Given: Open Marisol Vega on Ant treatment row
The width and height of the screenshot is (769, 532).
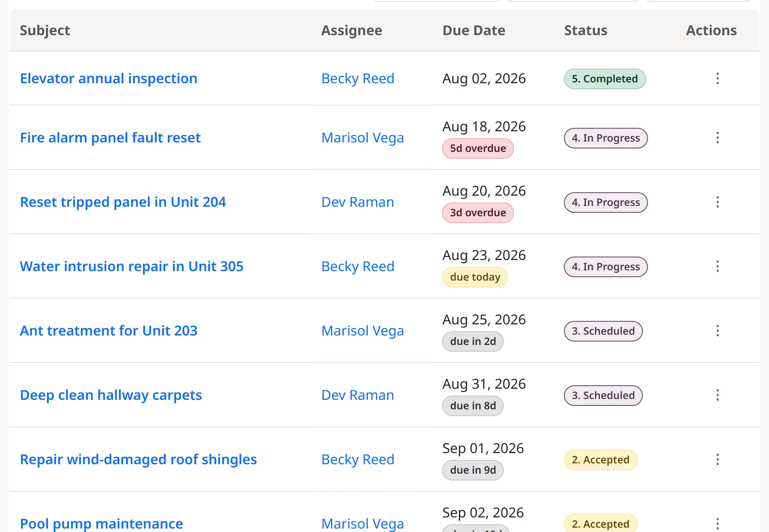Looking at the screenshot, I should tap(363, 331).
